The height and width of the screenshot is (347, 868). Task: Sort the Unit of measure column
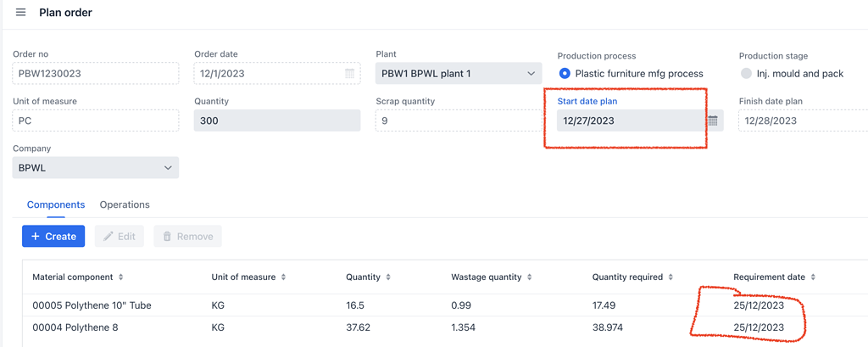[x=283, y=277]
